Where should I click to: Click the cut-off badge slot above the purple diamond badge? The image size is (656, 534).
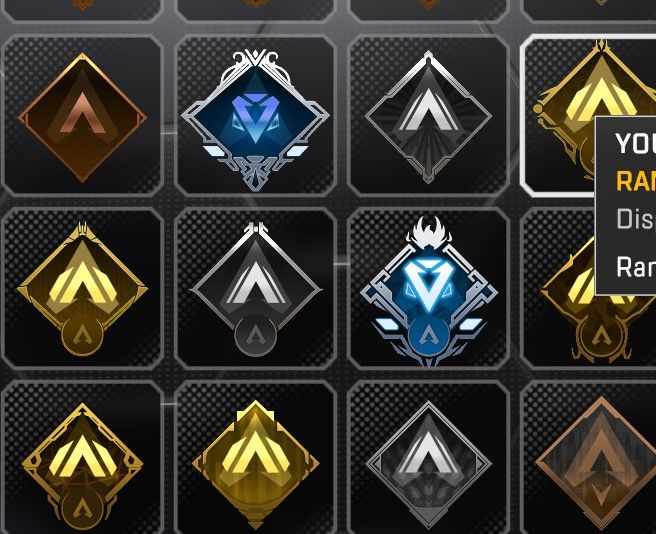(255, 9)
